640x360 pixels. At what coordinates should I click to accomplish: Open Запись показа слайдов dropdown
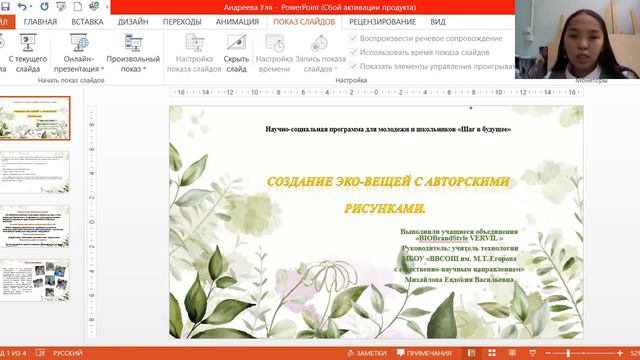tap(320, 53)
